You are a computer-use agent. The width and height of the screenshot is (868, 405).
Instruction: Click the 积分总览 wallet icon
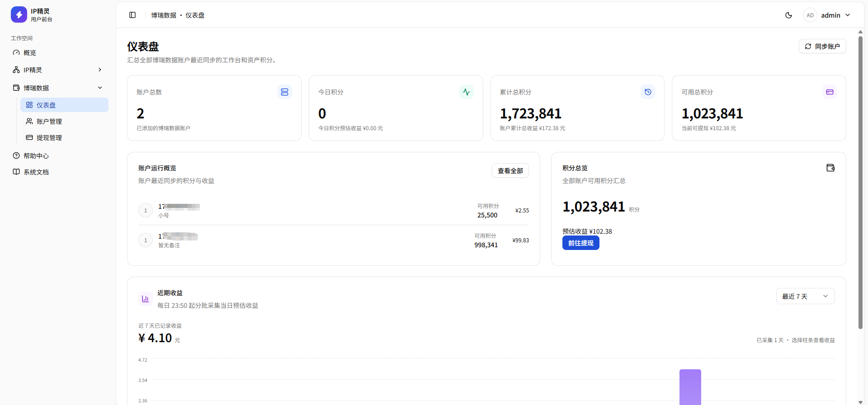click(x=830, y=168)
